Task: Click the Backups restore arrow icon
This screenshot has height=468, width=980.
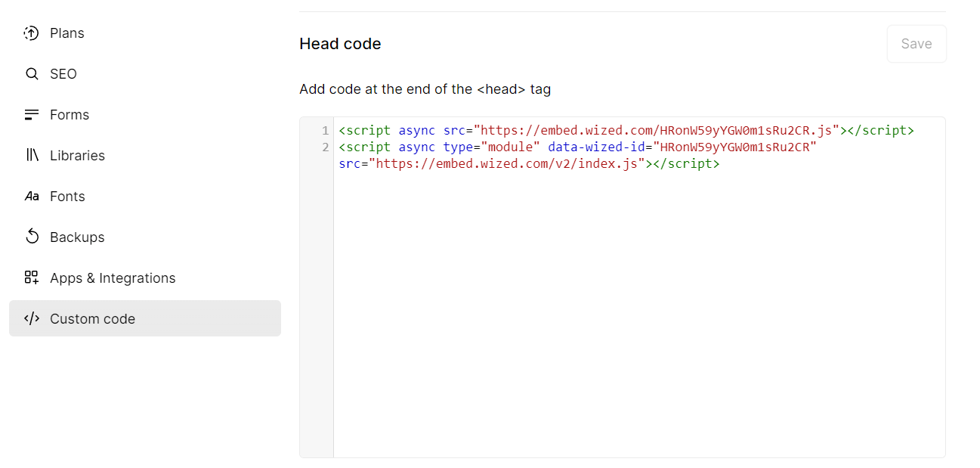Action: pyautogui.click(x=31, y=237)
